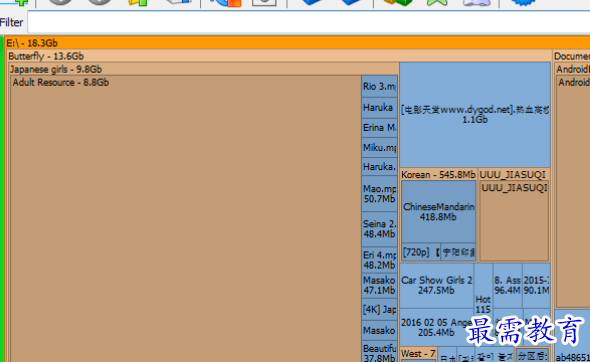The image size is (590, 362).
Task: Click the Masako 47.1Mb file block
Action: tap(379, 285)
